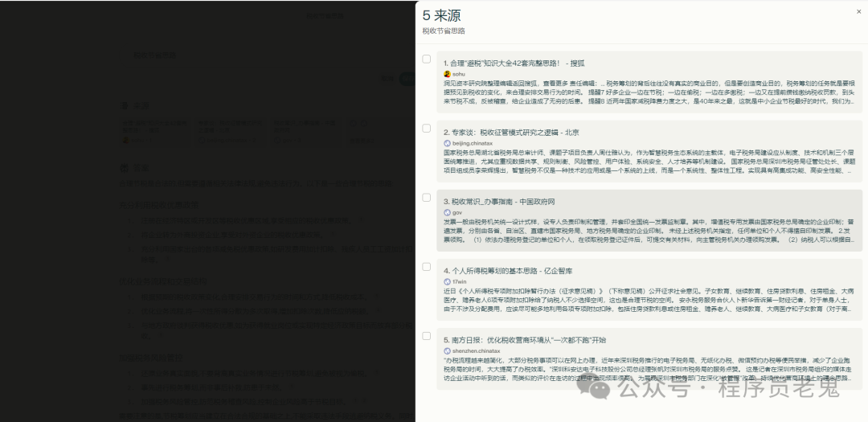The height and width of the screenshot is (422, 868).
Task: Click the 税收节省思路 subtitle in sources panel
Action: pos(444,31)
